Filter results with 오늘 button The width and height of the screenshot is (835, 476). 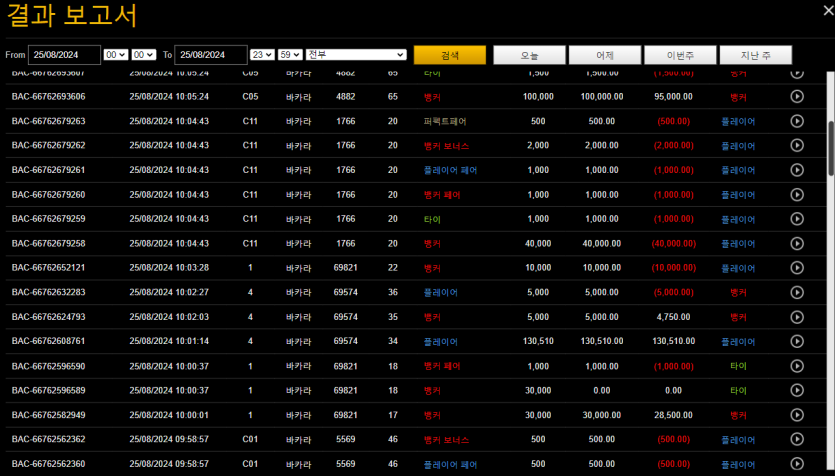pos(529,55)
